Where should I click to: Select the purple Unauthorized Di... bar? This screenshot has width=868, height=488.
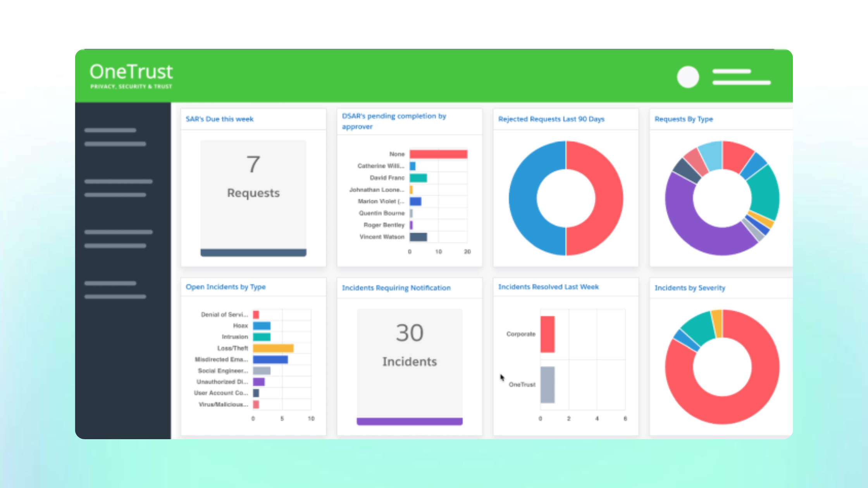[259, 382]
